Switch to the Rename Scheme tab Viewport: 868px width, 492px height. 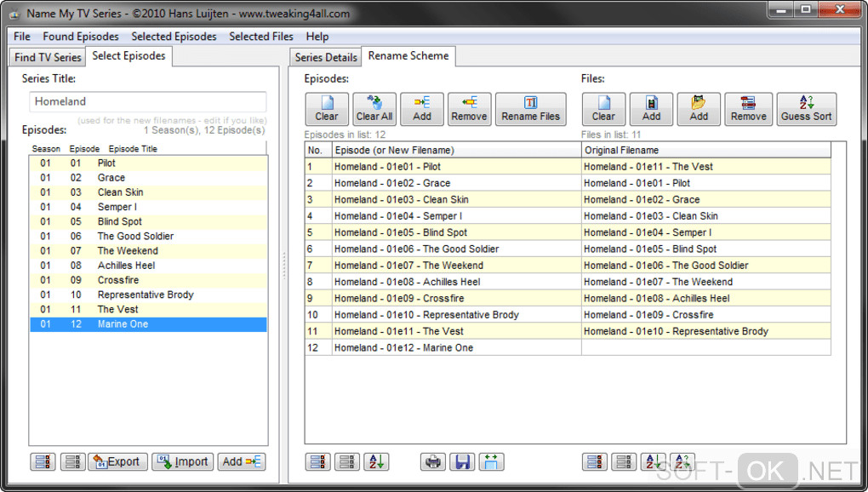coord(408,56)
